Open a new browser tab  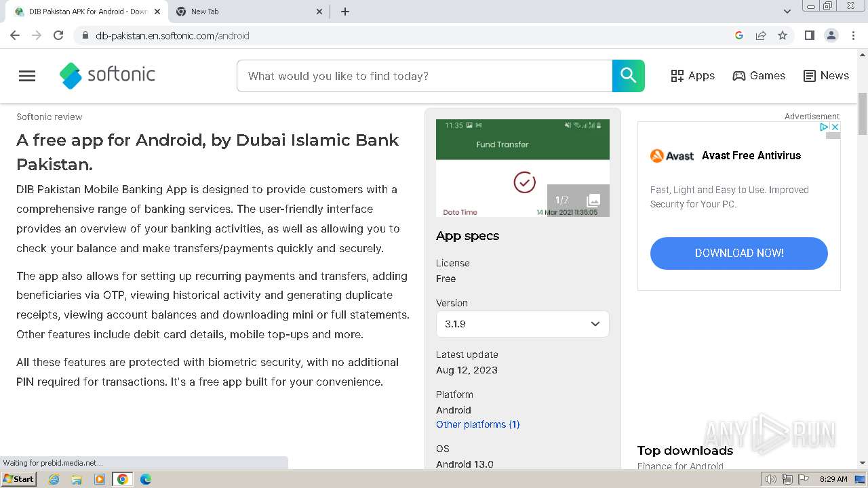tap(345, 12)
